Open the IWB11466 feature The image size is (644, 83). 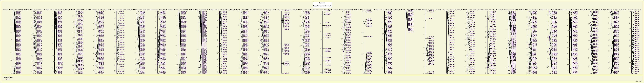pyautogui.click(x=452, y=74)
